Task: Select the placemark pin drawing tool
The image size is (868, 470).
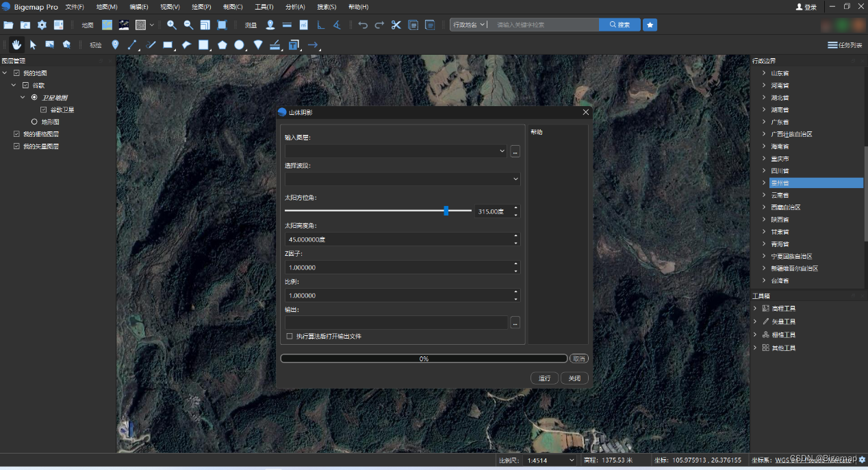Action: [x=115, y=45]
